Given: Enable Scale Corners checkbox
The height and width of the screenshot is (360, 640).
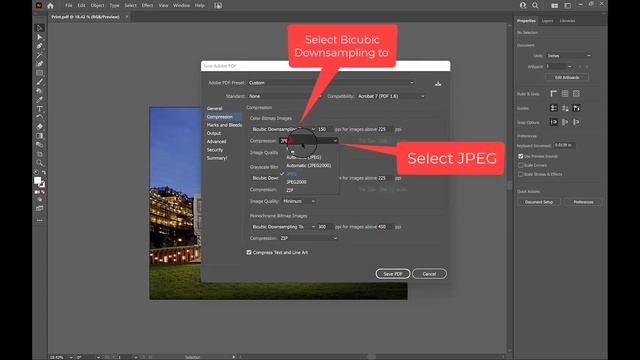Looking at the screenshot, I should (520, 165).
